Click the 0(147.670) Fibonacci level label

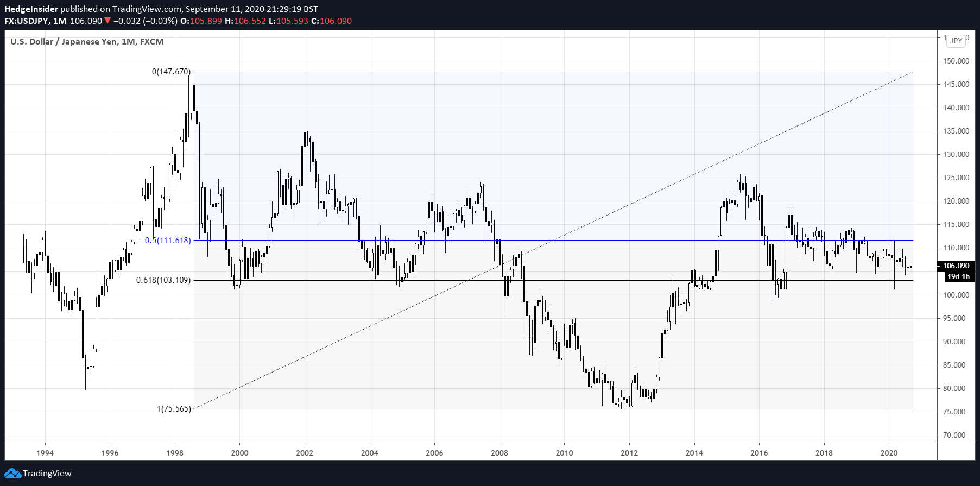pos(171,72)
